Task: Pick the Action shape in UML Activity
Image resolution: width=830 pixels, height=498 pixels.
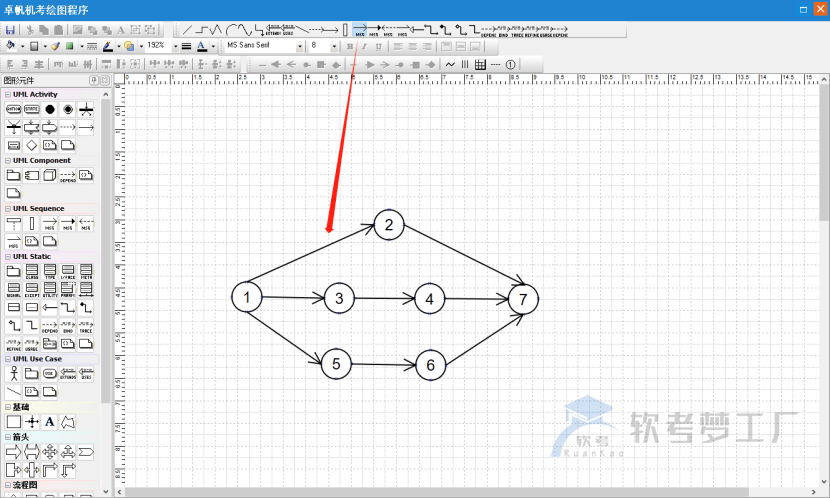Action: tap(13, 108)
